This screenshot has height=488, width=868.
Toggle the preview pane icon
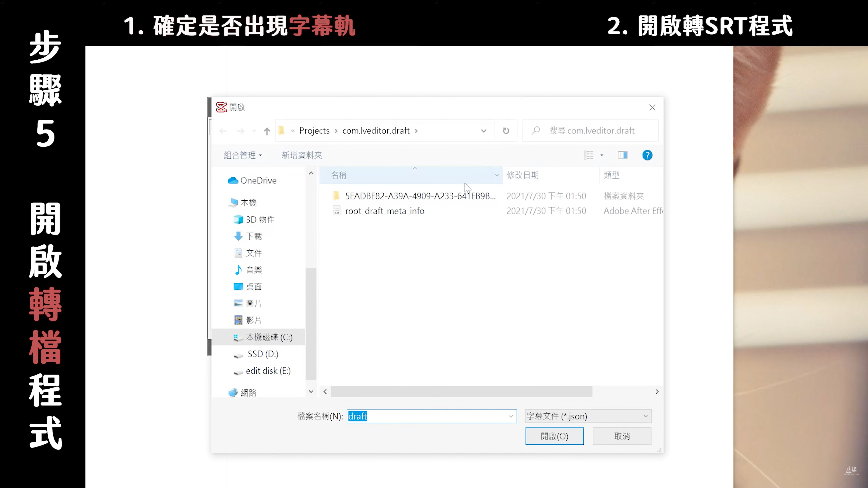click(622, 155)
